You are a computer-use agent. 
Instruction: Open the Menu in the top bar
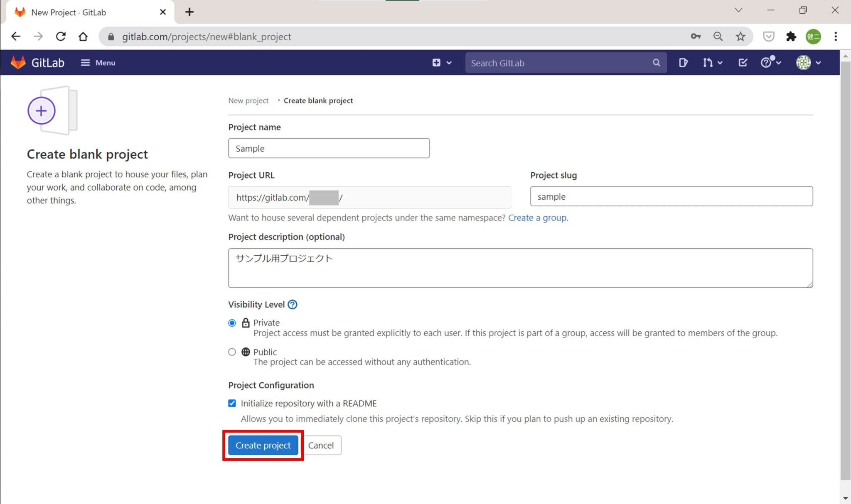tap(98, 62)
